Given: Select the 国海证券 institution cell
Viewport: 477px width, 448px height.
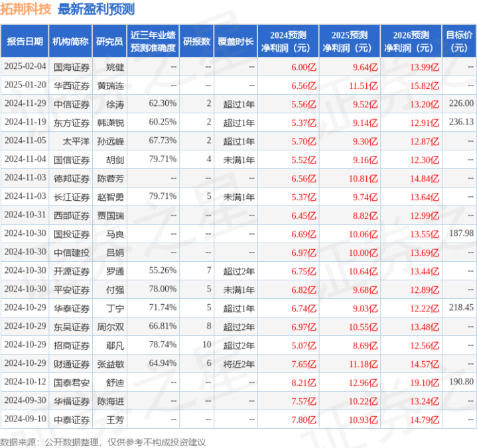Looking at the screenshot, I should click(72, 67).
